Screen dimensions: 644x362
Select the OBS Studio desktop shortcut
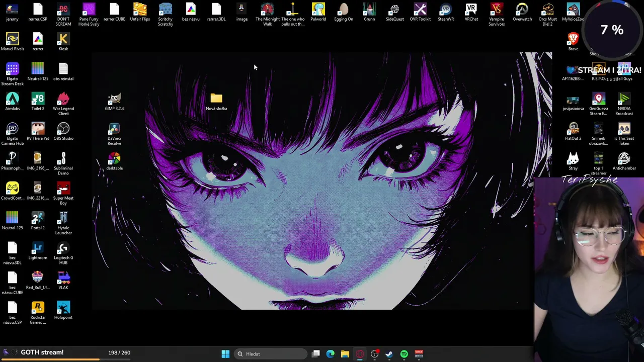click(x=63, y=132)
